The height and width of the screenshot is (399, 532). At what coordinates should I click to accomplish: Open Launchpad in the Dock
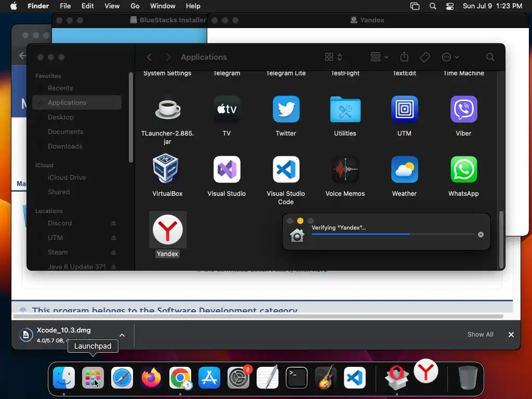click(x=93, y=378)
